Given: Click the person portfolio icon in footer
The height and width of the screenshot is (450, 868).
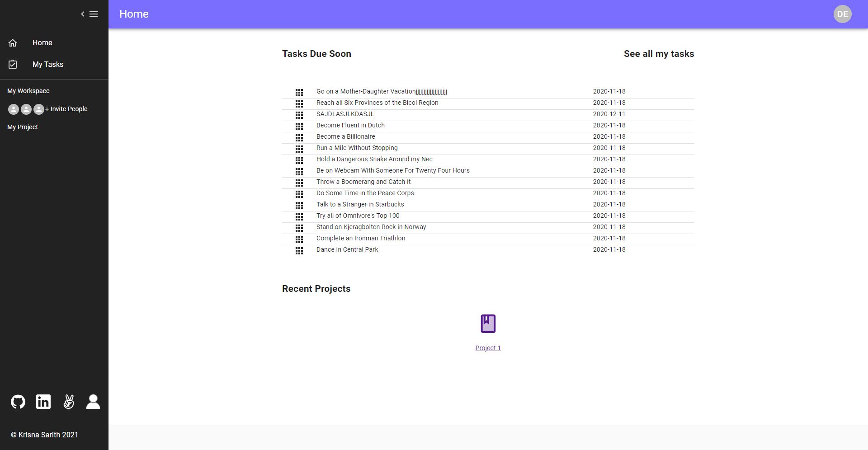Looking at the screenshot, I should pyautogui.click(x=93, y=402).
